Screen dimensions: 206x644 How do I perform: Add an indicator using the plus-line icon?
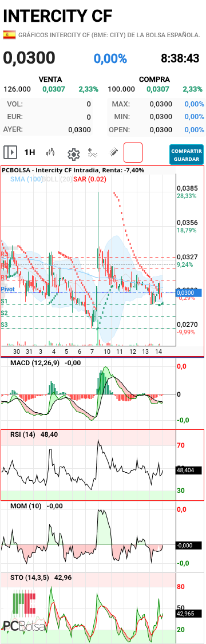93,153
